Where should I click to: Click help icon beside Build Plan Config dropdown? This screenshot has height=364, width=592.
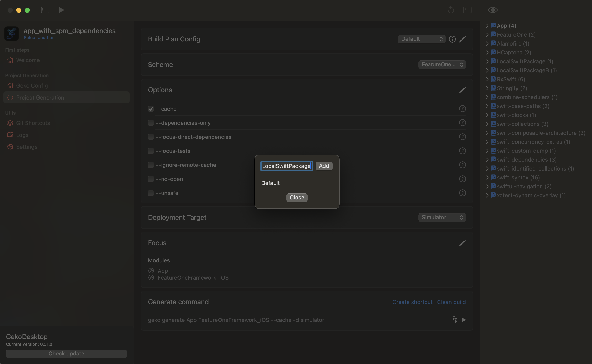coord(452,39)
